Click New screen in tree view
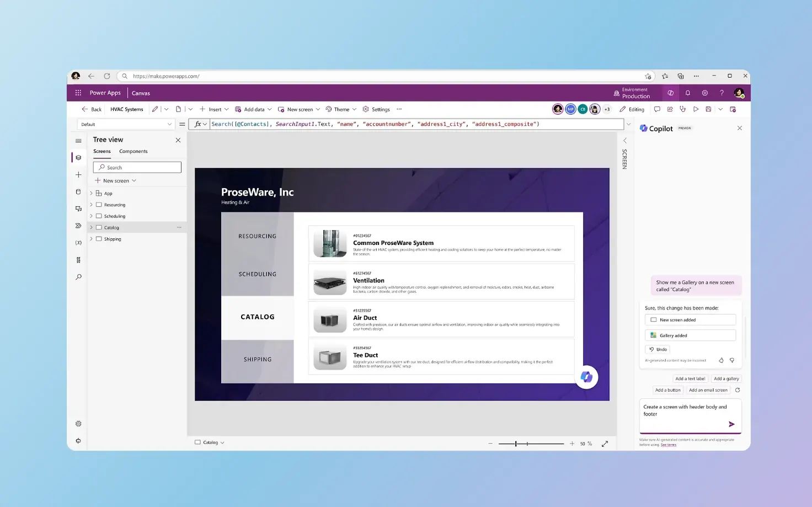 pyautogui.click(x=115, y=180)
